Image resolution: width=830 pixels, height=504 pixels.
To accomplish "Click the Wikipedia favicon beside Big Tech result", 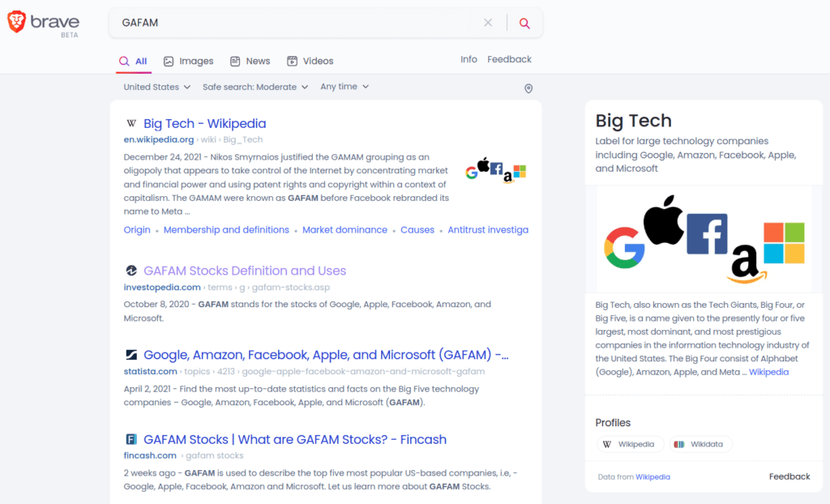I will click(131, 123).
